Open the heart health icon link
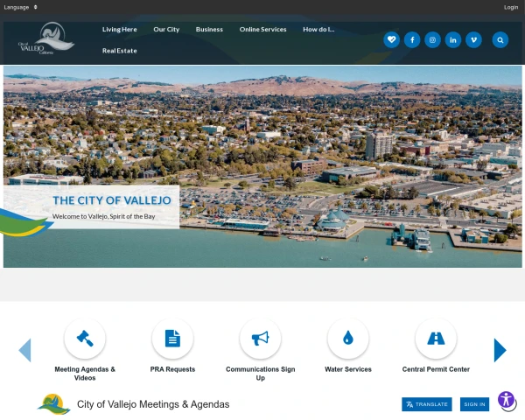525x420 pixels. point(391,40)
